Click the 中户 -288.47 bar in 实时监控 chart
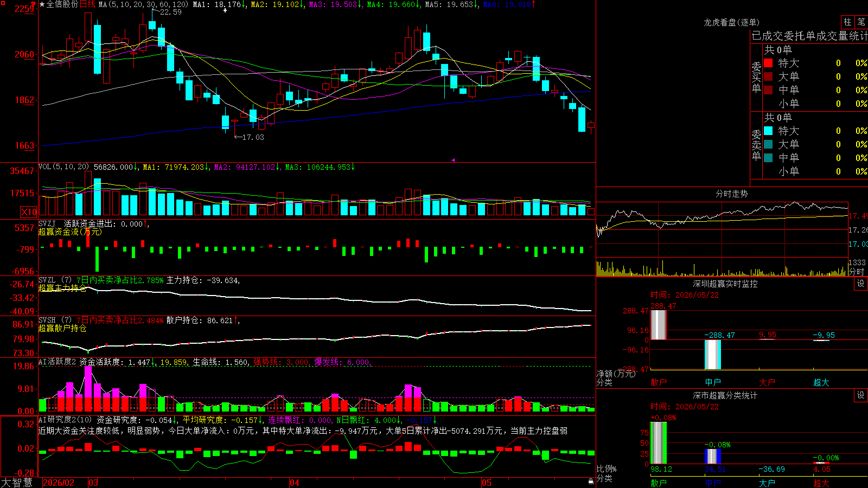Screen dimensions: 868x488 713,355
